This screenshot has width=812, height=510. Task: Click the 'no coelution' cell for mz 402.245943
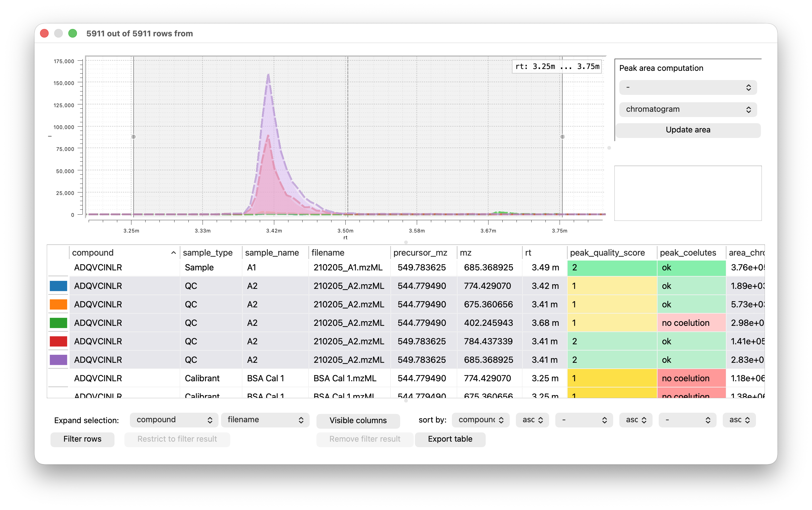pos(691,323)
